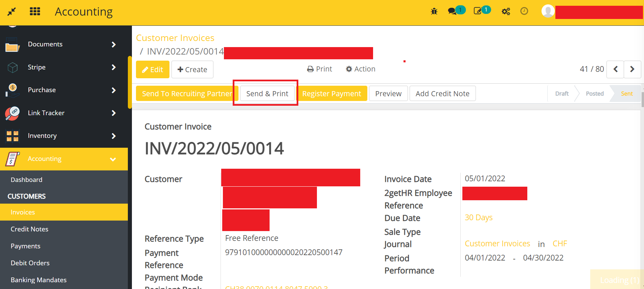The width and height of the screenshot is (644, 289).
Task: Open the conversations chat icon
Action: tap(452, 11)
